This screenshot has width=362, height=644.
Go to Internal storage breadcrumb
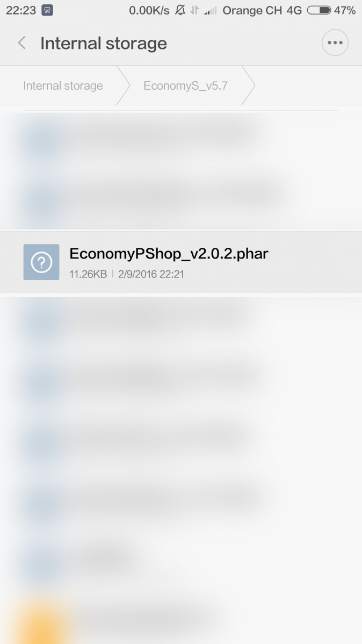pos(63,85)
